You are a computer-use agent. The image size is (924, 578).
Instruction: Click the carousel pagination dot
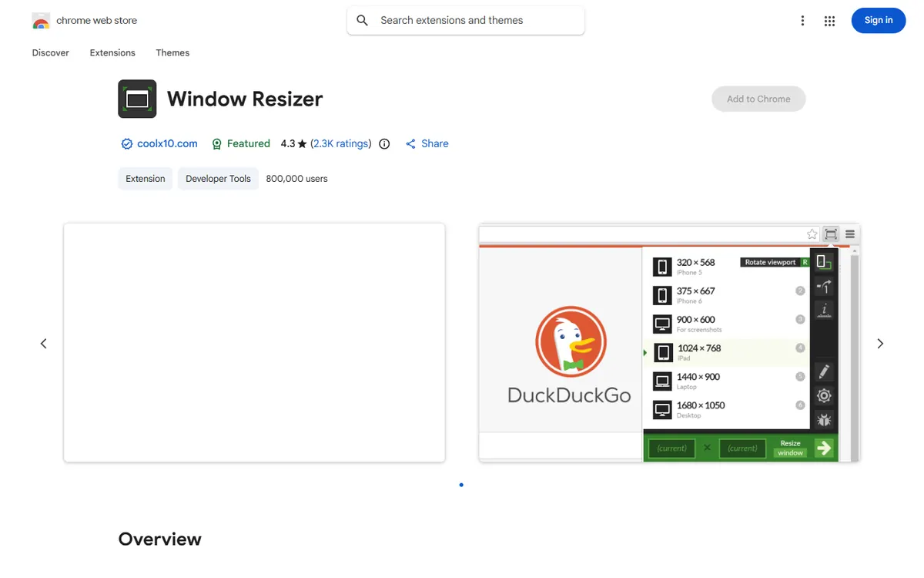461,485
